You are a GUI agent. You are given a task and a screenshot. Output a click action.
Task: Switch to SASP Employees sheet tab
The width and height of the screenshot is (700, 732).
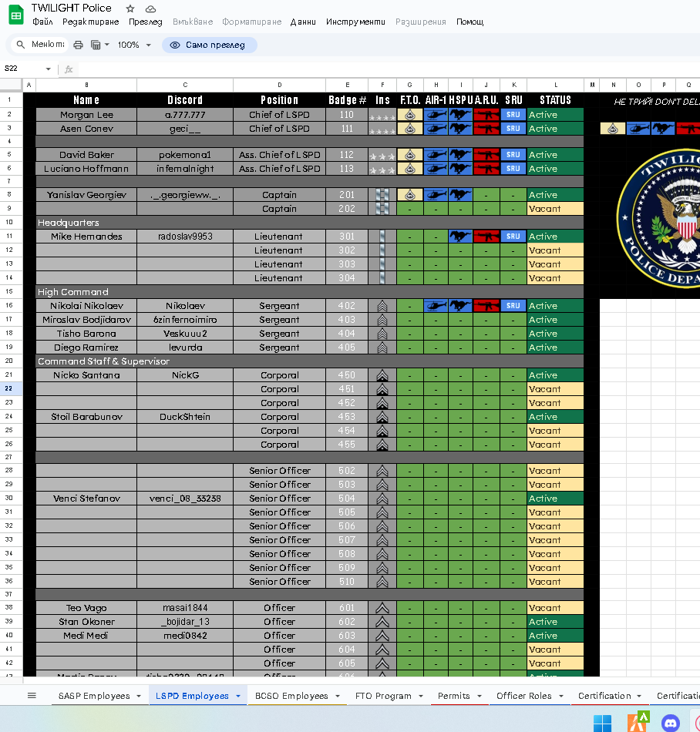tap(94, 696)
